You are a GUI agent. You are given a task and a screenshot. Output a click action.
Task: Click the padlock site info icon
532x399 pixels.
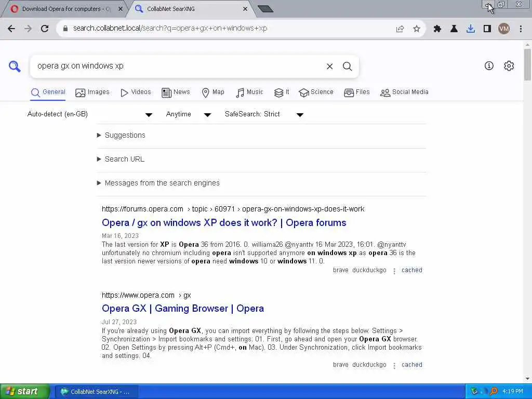tap(65, 29)
